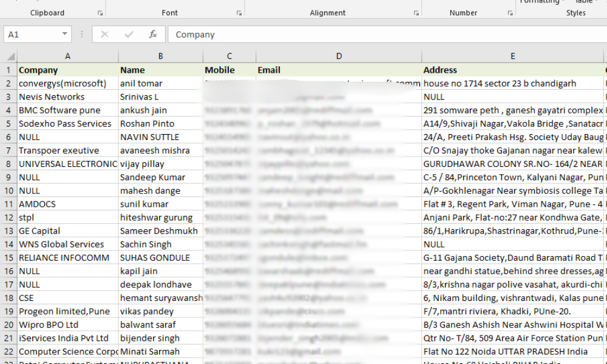Select name cell vijay pillay
Screen dimensions: 607x364
161,164
